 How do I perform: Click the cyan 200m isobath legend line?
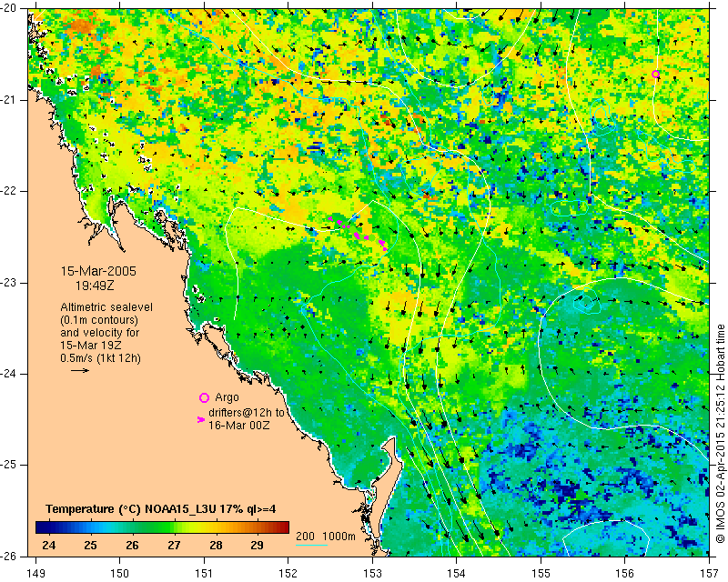(x=311, y=545)
